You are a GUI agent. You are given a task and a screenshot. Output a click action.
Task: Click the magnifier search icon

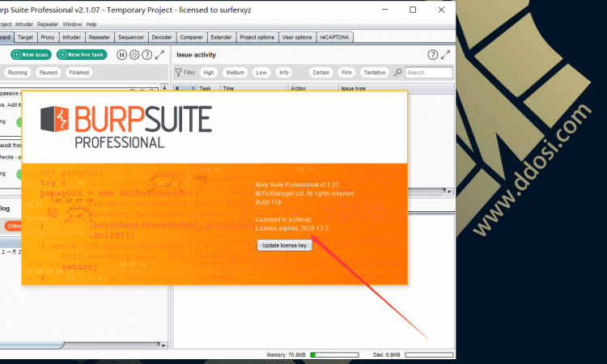click(397, 72)
